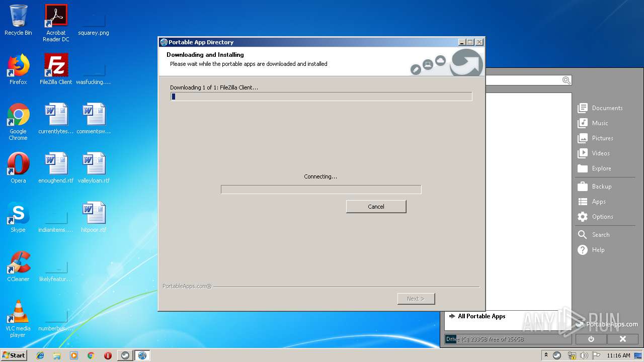The height and width of the screenshot is (362, 644).
Task: Select Skype desktop shortcut
Action: point(18,217)
